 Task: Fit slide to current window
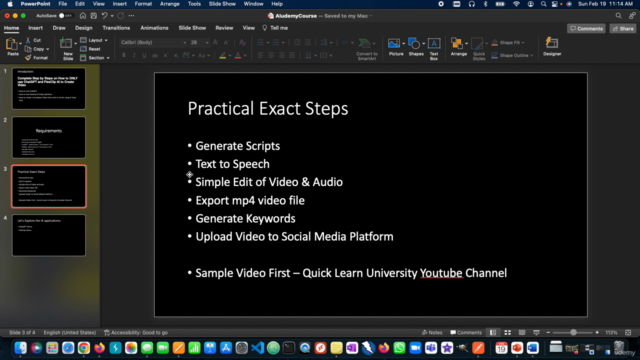tap(628, 333)
